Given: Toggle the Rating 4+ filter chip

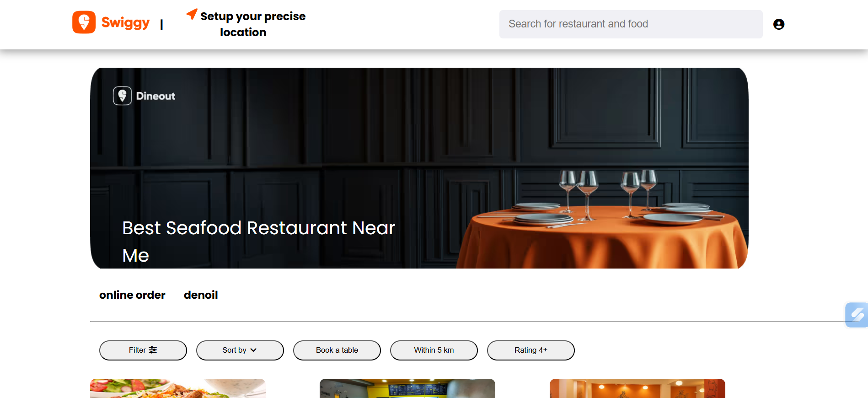Looking at the screenshot, I should 531,350.
